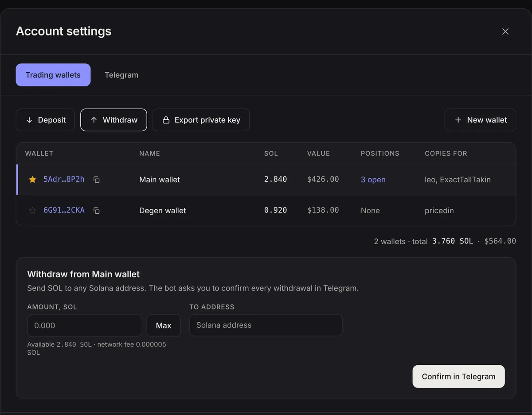Click the POSITIONS column header

(380, 153)
